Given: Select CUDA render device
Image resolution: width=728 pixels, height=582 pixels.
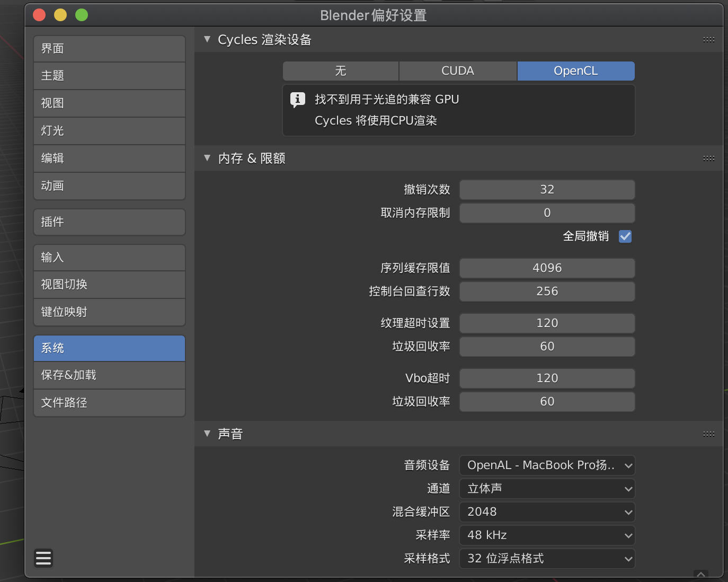Looking at the screenshot, I should (458, 71).
